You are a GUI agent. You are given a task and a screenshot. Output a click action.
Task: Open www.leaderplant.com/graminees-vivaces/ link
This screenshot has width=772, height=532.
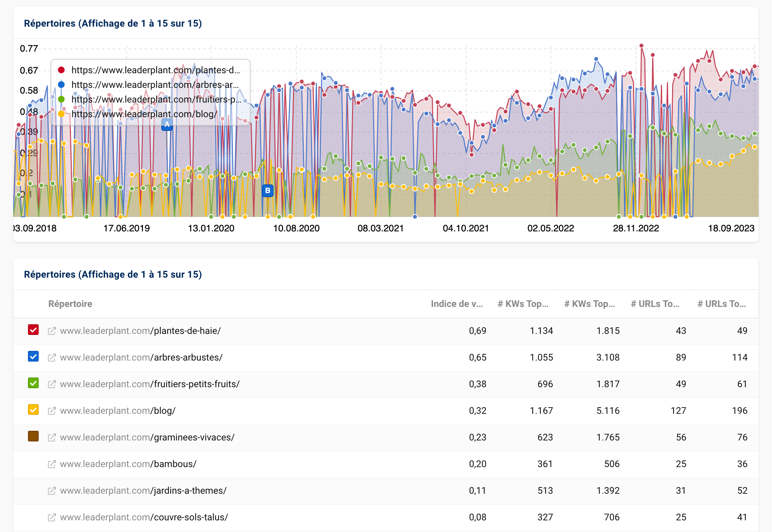[148, 438]
